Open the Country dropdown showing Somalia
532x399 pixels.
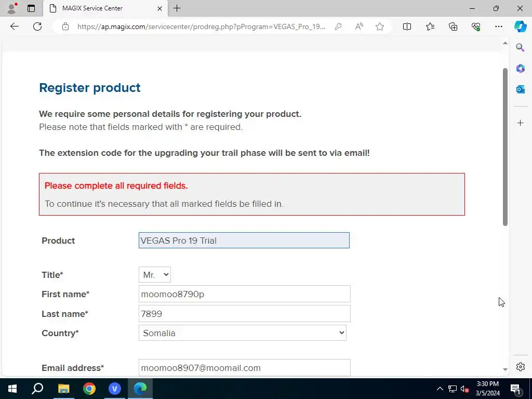[242, 333]
